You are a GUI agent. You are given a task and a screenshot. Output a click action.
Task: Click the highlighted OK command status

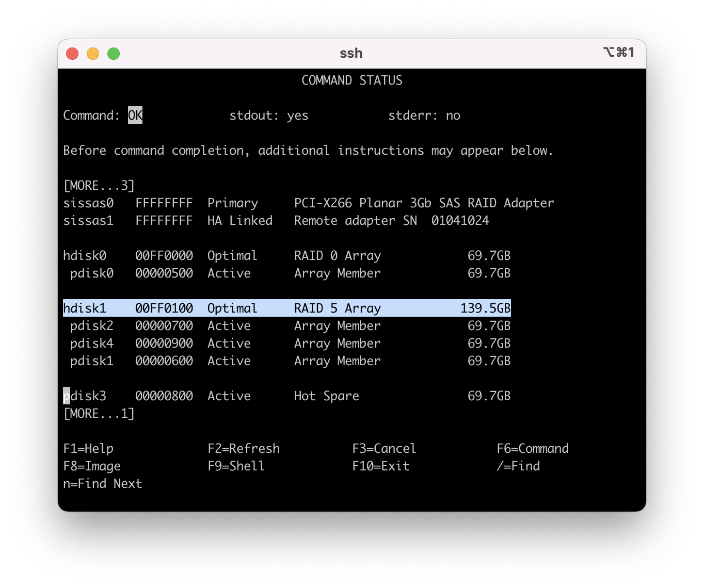(135, 115)
